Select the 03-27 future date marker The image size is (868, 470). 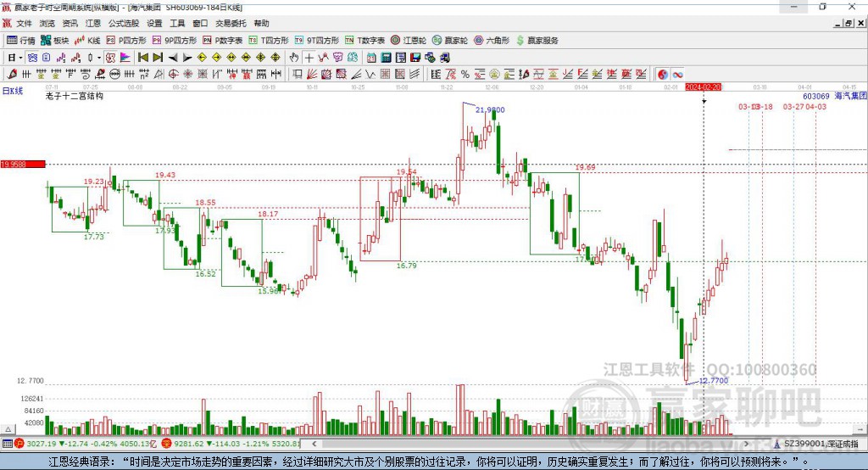[793, 106]
